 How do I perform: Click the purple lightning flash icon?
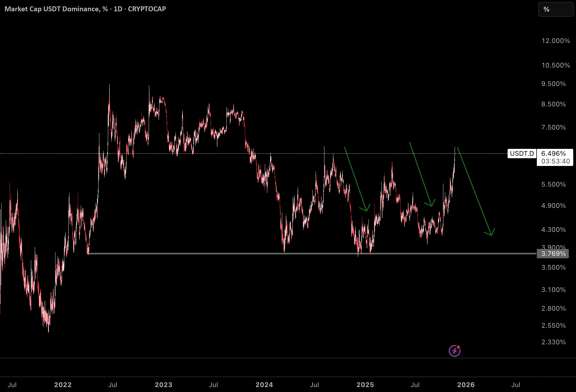click(x=455, y=351)
